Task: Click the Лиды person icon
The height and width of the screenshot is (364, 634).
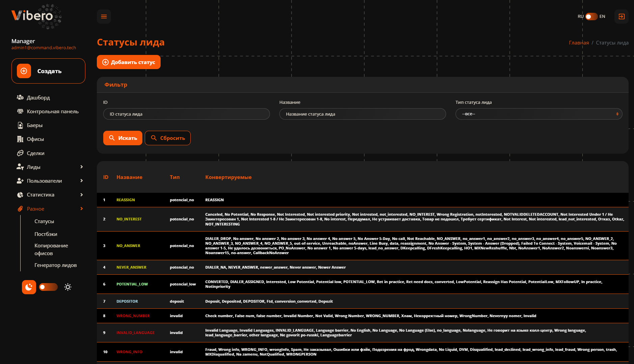Action: click(20, 167)
